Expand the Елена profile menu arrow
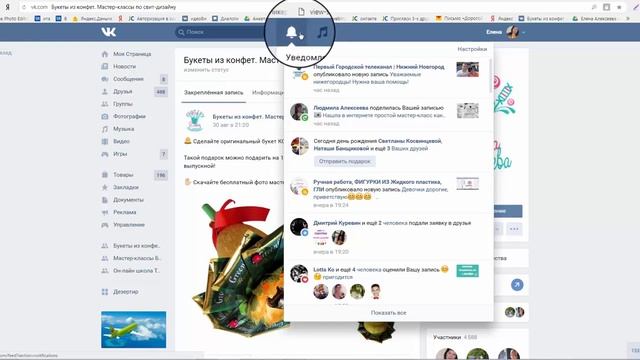The image size is (640, 360). pyautogui.click(x=524, y=32)
